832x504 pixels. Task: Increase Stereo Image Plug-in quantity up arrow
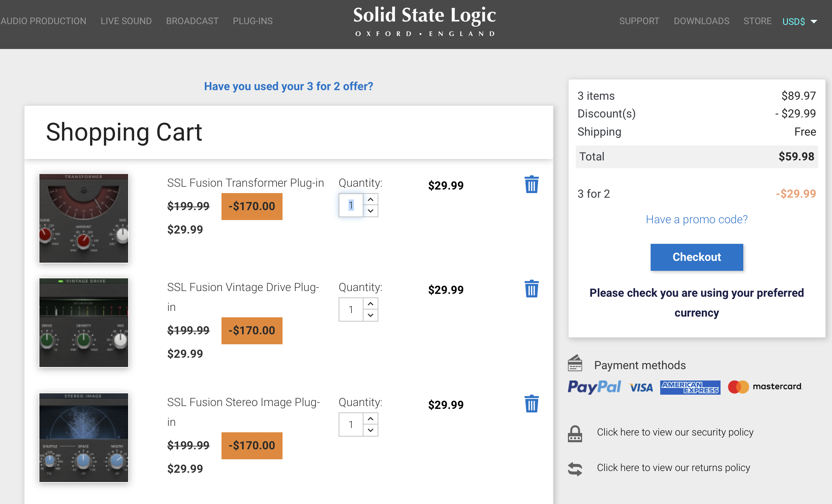[x=371, y=419]
